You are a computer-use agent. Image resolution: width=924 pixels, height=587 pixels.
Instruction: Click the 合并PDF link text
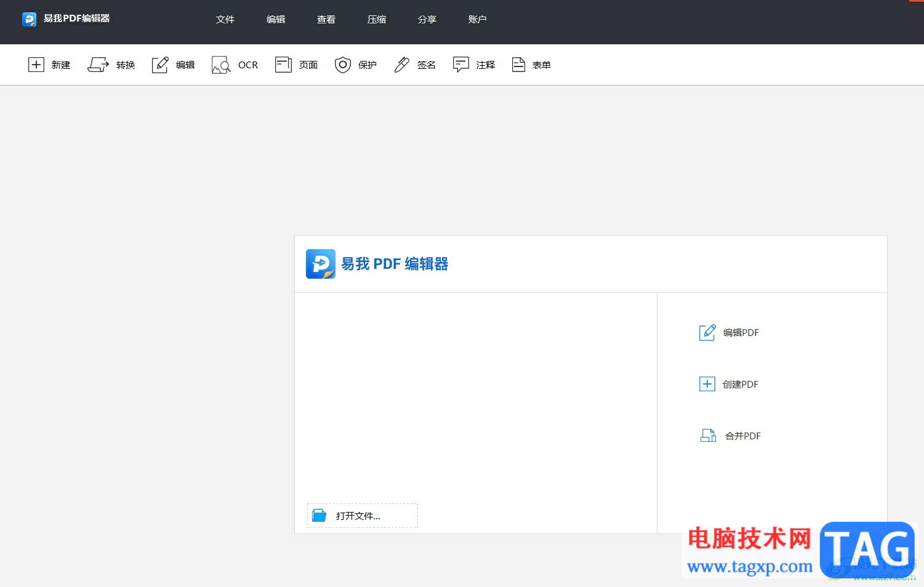pos(743,436)
